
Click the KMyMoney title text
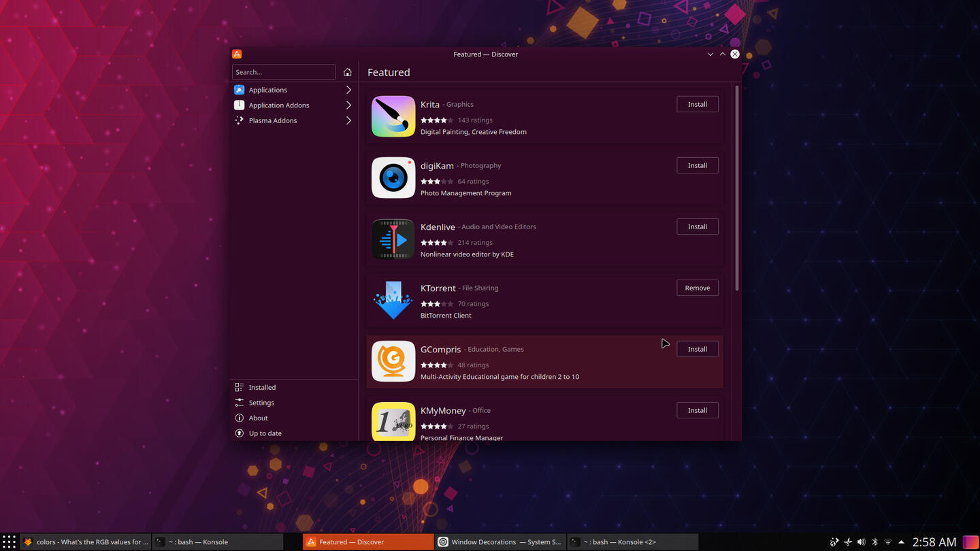point(443,410)
